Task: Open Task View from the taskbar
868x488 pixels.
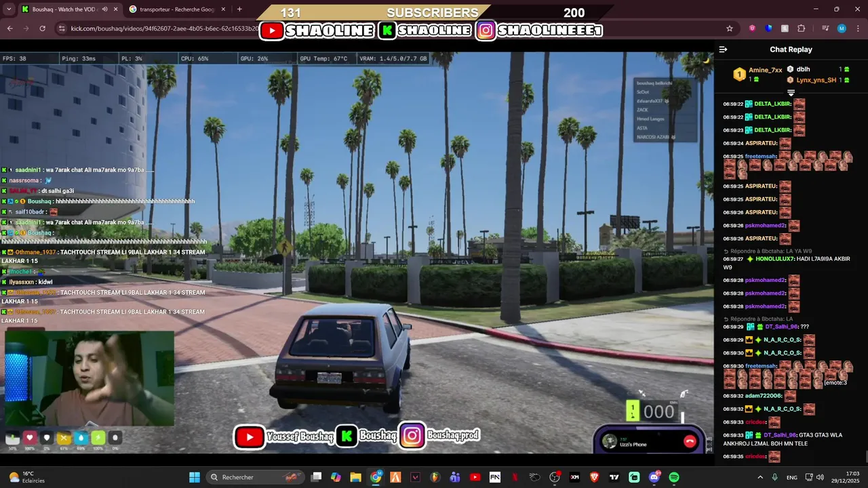Action: [317, 477]
